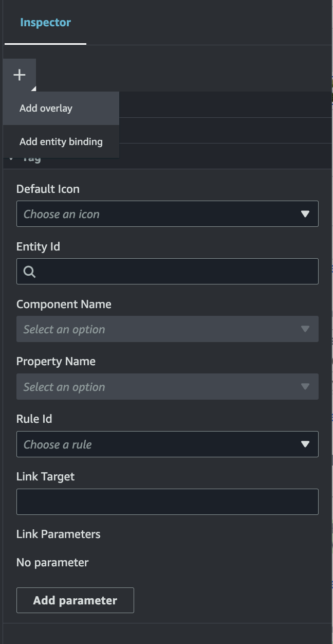Open the Component Name option selector
The width and height of the screenshot is (333, 644).
pos(167,329)
